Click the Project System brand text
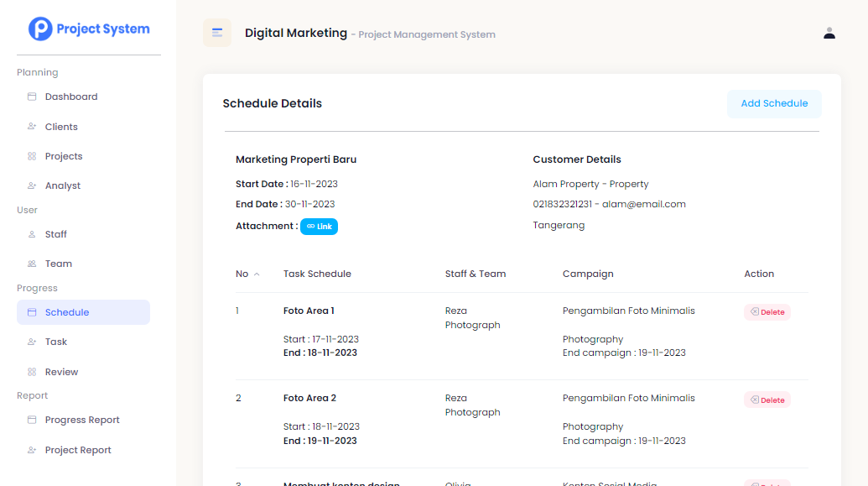 (103, 29)
